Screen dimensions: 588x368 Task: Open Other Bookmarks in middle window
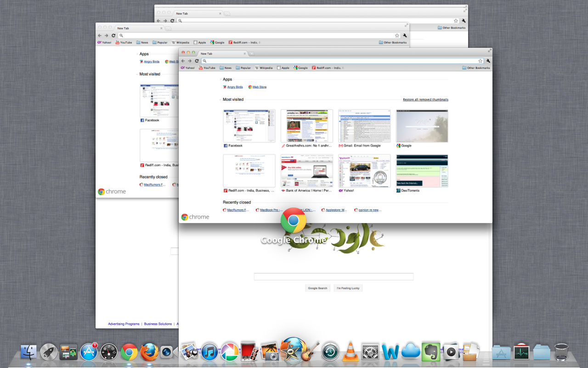pos(393,42)
